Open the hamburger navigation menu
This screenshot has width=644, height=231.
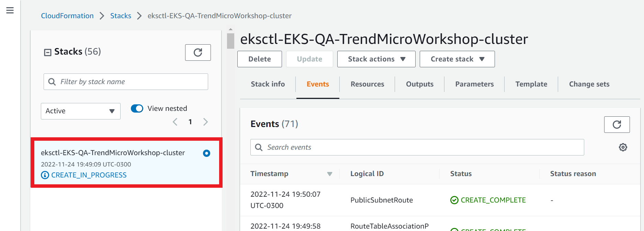[10, 11]
